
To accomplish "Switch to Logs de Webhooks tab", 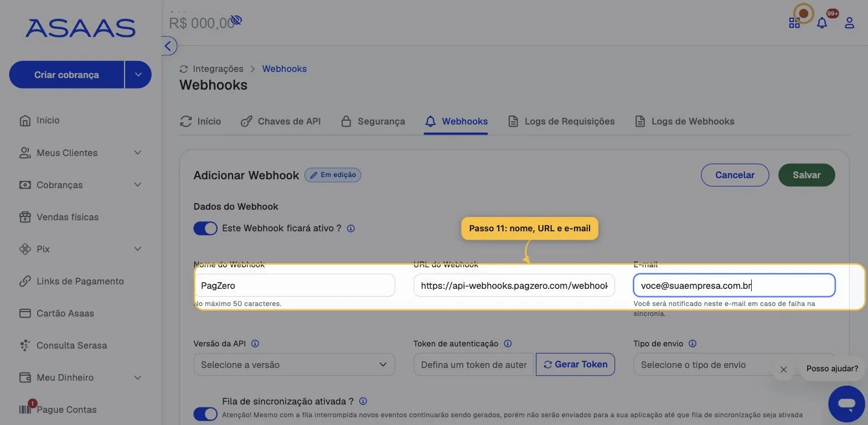I will [x=684, y=121].
